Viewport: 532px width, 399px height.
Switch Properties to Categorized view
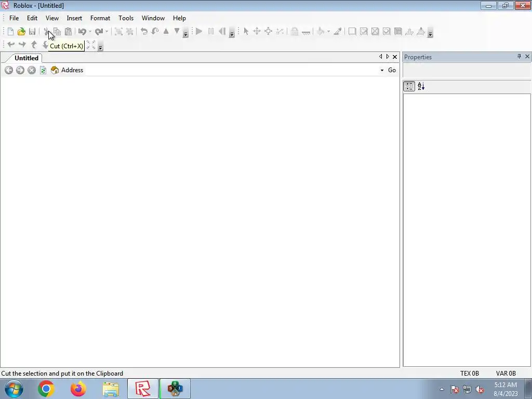point(409,87)
